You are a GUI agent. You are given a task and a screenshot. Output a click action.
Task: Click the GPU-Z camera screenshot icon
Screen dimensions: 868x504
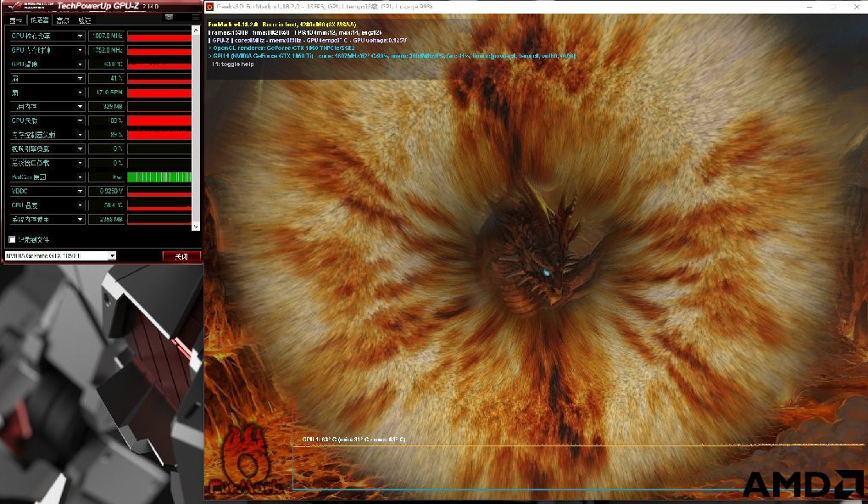pyautogui.click(x=170, y=18)
